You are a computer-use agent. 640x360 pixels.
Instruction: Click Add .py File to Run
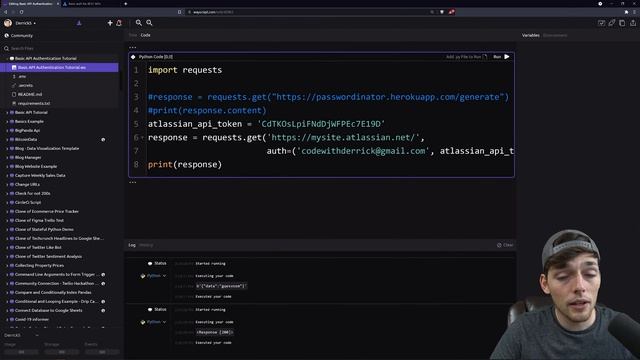[x=463, y=57]
